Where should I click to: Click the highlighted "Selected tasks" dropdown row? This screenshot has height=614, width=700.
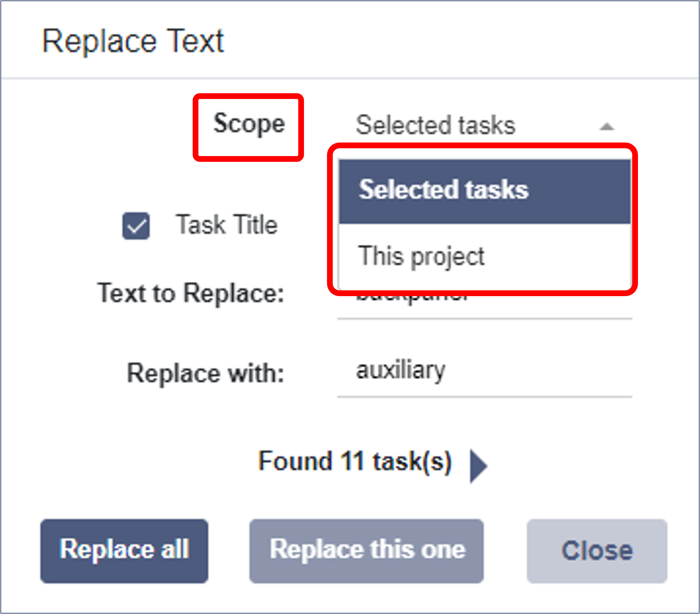[444, 190]
